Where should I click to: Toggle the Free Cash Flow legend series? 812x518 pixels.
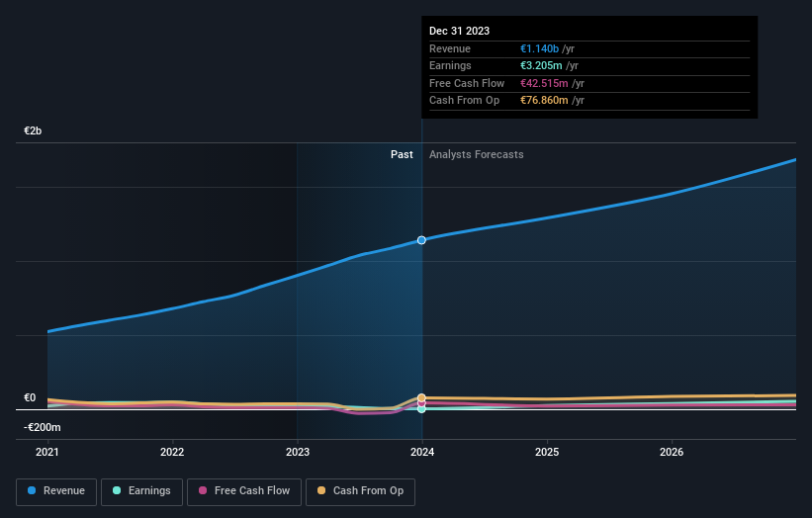click(x=244, y=491)
